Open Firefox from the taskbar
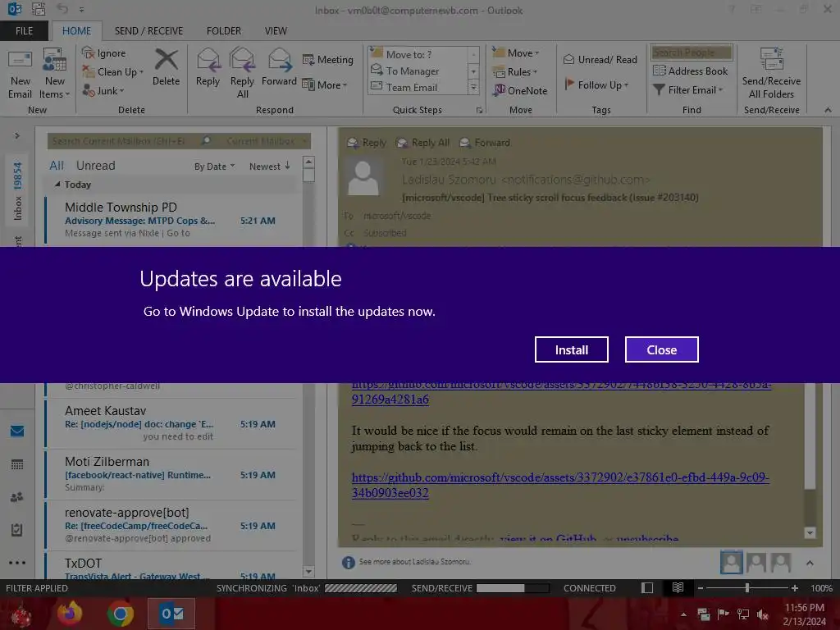The image size is (840, 630). pos(71,614)
